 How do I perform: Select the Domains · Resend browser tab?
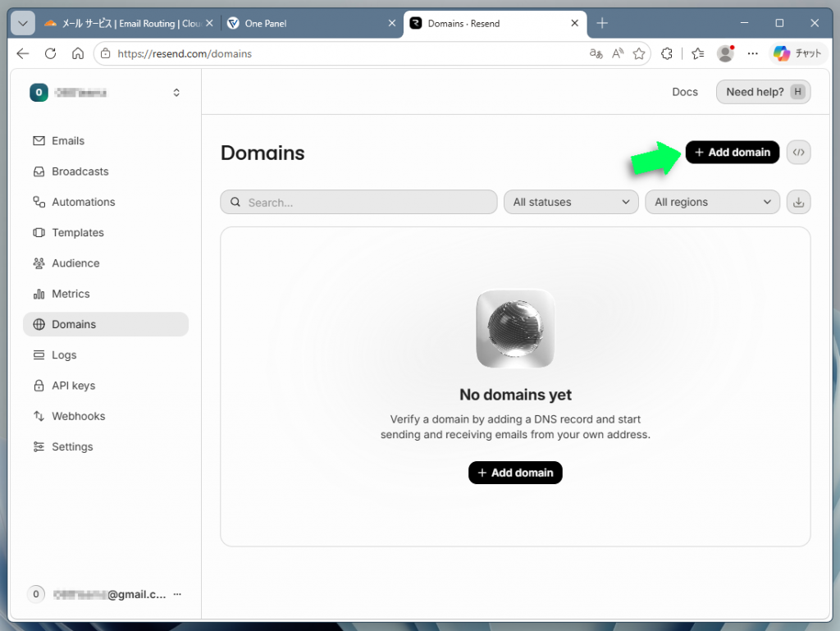pos(493,23)
